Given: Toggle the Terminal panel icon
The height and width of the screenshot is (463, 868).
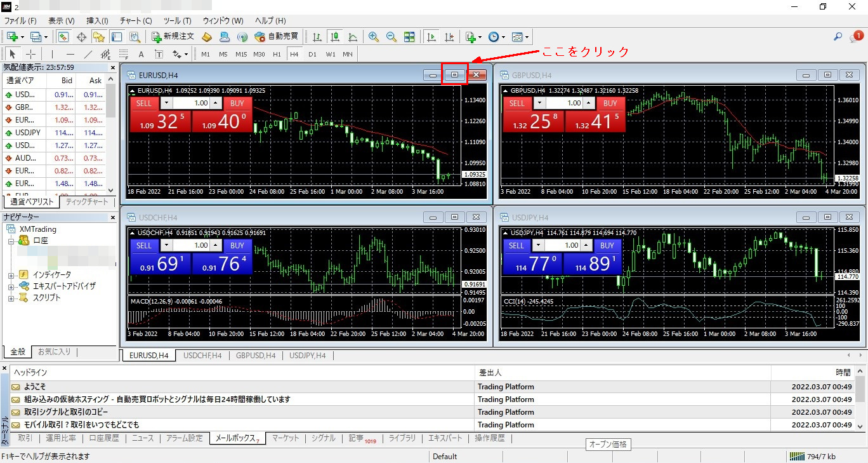Looking at the screenshot, I should (116, 37).
